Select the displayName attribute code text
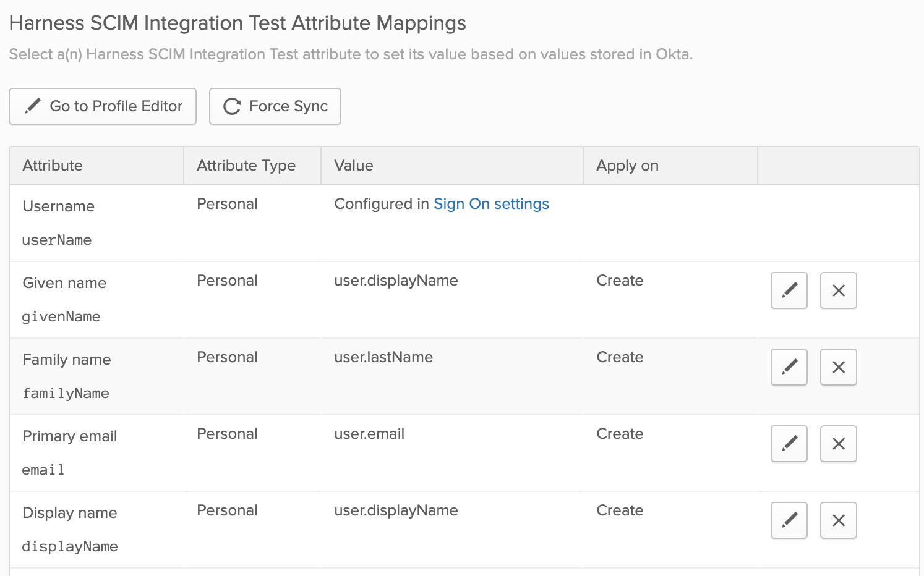The image size is (924, 576). click(70, 546)
